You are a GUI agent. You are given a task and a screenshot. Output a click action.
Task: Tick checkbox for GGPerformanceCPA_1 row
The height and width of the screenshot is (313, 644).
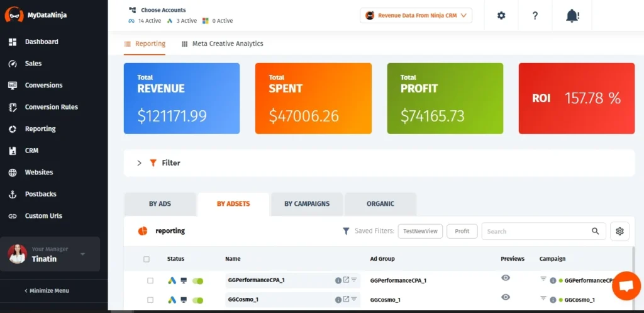150,280
